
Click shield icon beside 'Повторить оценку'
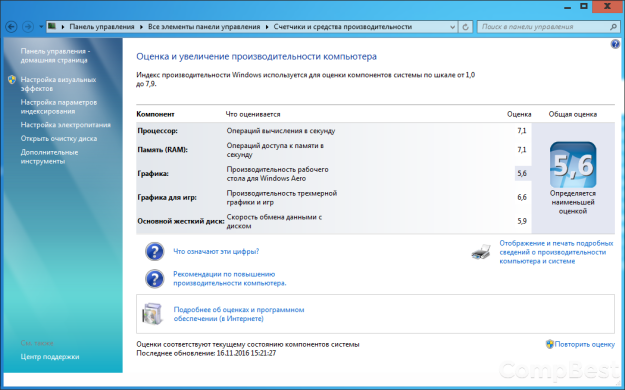pos(550,344)
